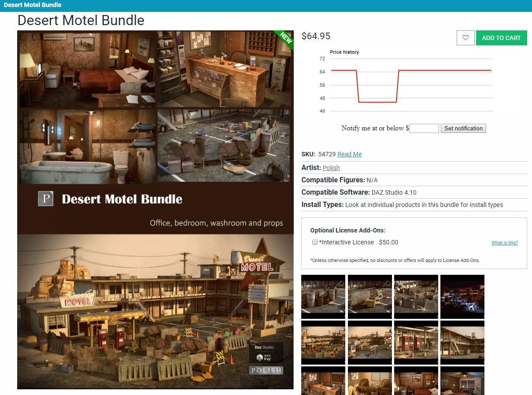The width and height of the screenshot is (532, 395).
Task: Enable the Interactive License checkbox
Action: 315,242
